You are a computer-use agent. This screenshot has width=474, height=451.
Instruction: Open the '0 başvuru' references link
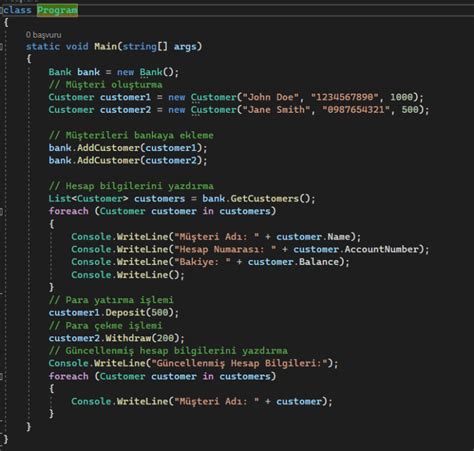(43, 35)
